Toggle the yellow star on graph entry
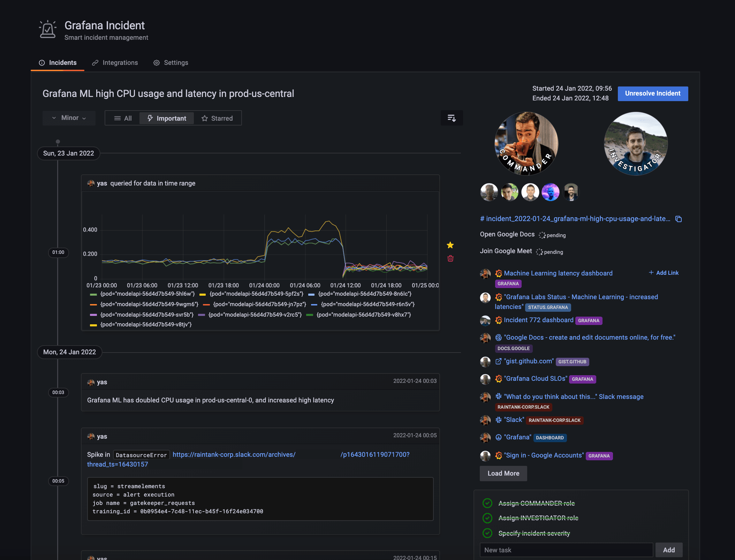This screenshot has height=560, width=735. pos(450,245)
